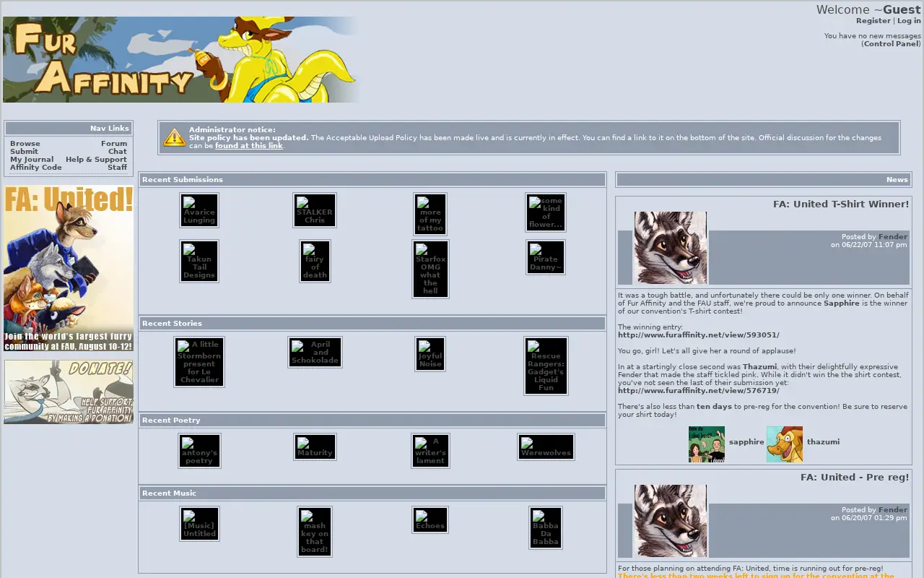Click the Recent Submissions section header

coord(372,179)
